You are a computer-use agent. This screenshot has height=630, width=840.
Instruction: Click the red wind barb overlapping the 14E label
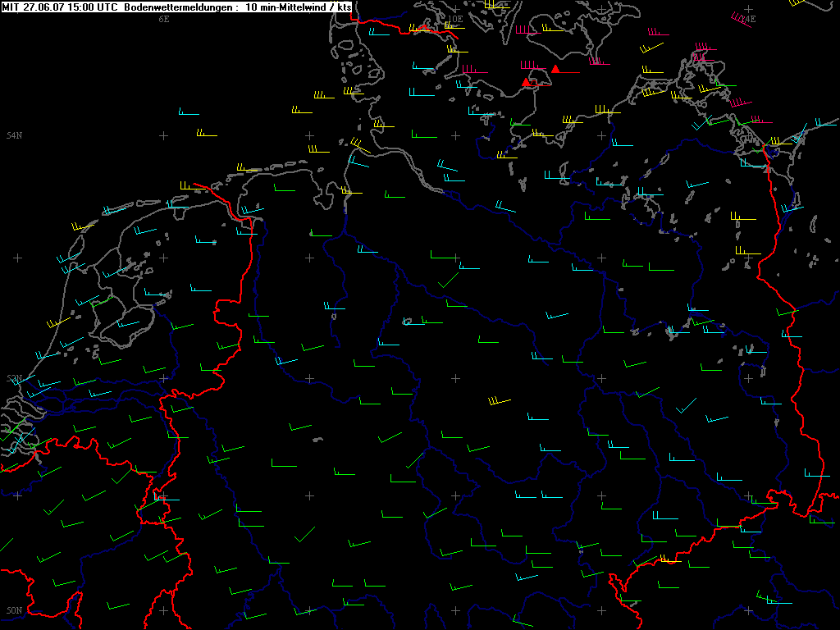click(742, 20)
